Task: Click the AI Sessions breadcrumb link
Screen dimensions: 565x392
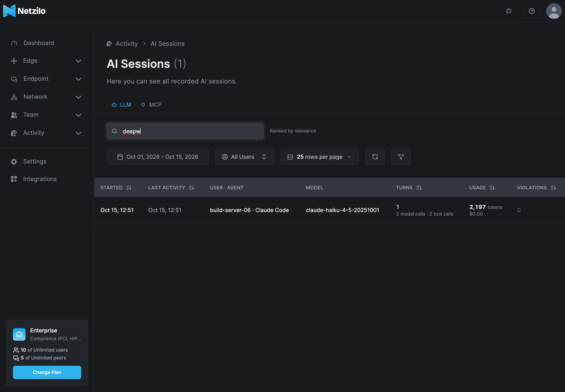Action: (167, 44)
